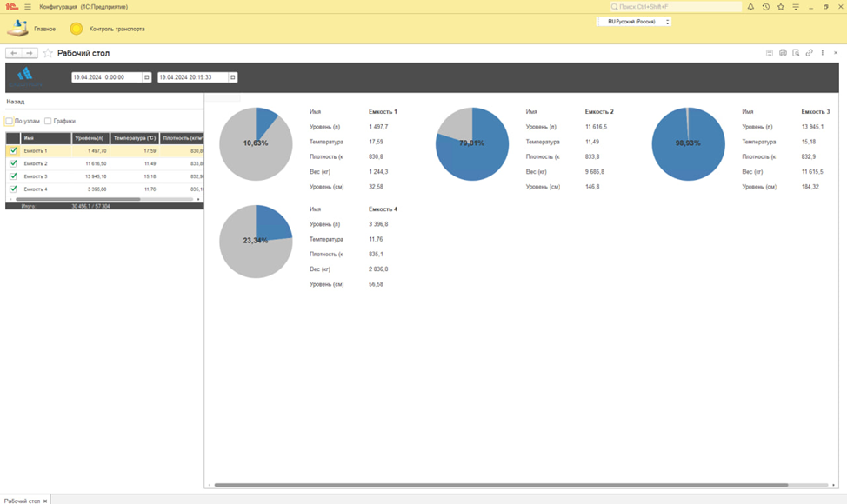
Task: Navigate back with the left arrow
Action: pos(14,53)
